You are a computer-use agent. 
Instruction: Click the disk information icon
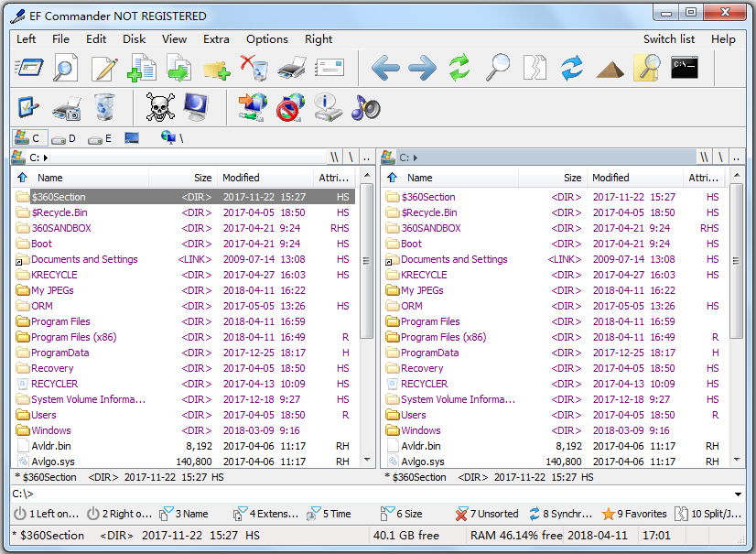pyautogui.click(x=328, y=107)
